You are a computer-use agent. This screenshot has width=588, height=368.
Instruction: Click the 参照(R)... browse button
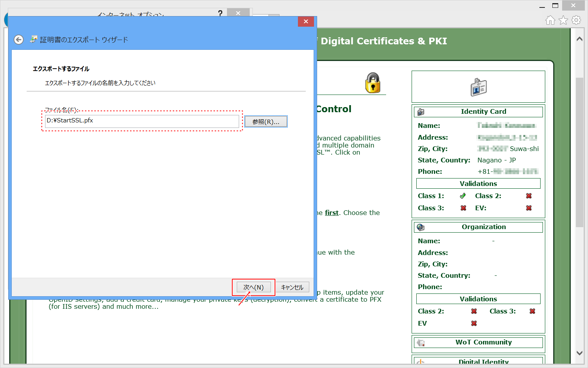[x=266, y=122]
